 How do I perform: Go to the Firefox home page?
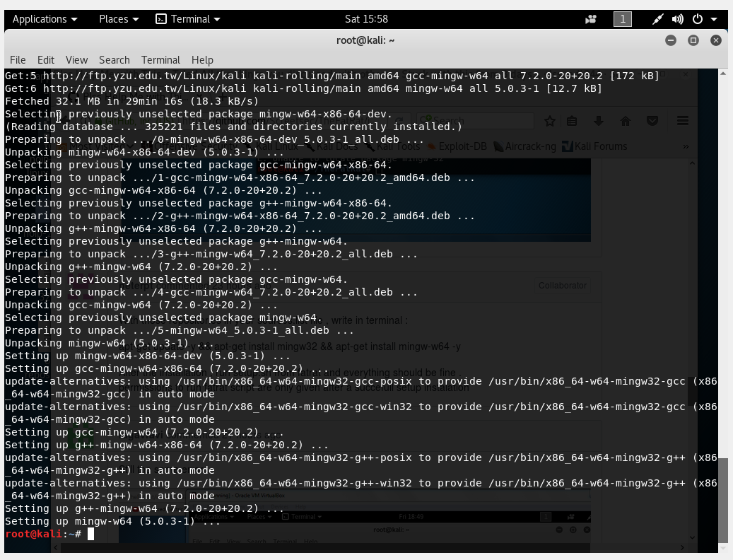(624, 121)
